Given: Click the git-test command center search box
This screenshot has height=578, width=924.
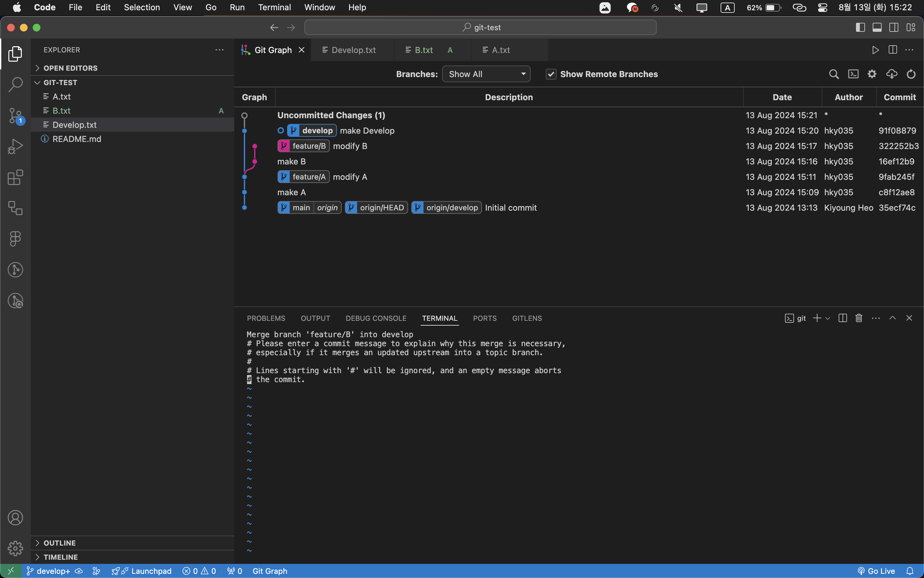Looking at the screenshot, I should [480, 28].
